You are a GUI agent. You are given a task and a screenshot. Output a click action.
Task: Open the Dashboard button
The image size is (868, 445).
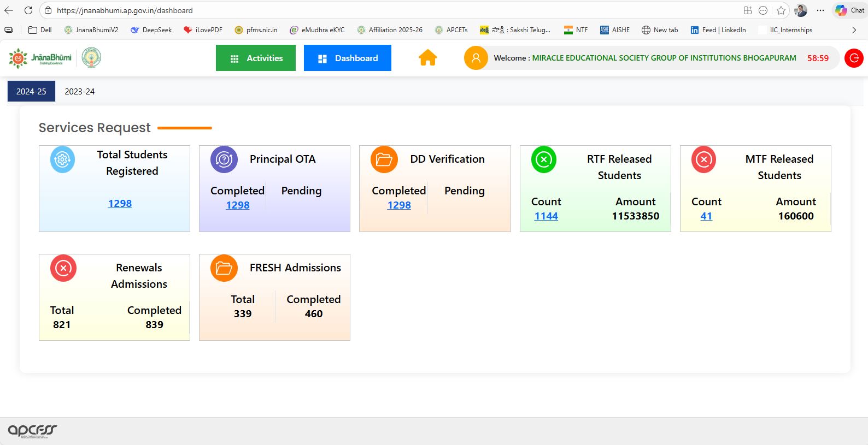348,58
